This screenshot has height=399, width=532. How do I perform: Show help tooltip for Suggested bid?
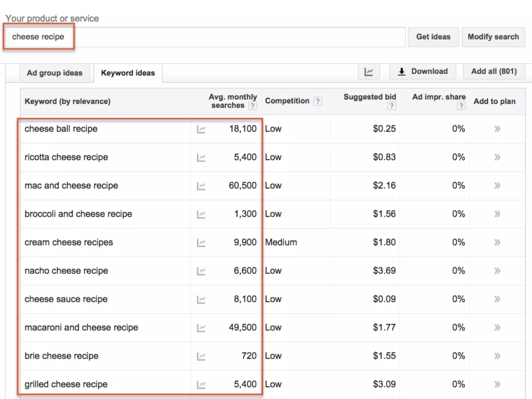(x=391, y=106)
